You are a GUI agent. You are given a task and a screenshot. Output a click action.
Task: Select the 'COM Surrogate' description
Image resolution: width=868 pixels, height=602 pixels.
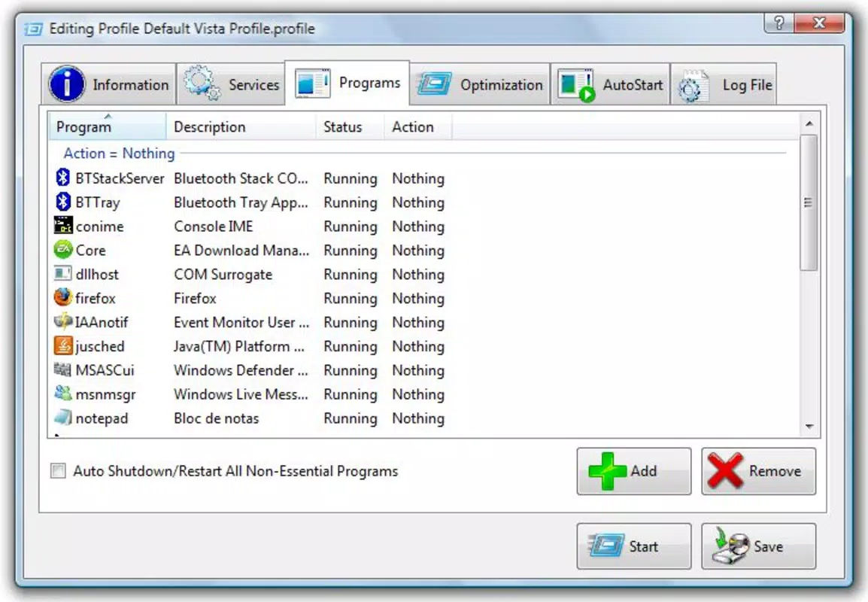click(223, 274)
